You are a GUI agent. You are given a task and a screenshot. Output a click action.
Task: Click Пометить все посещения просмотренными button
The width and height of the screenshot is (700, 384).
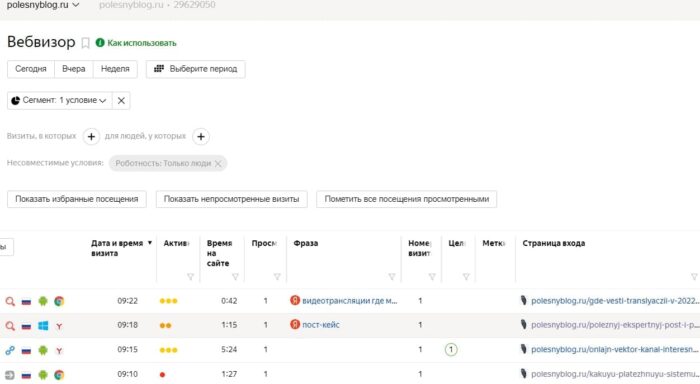pos(407,199)
